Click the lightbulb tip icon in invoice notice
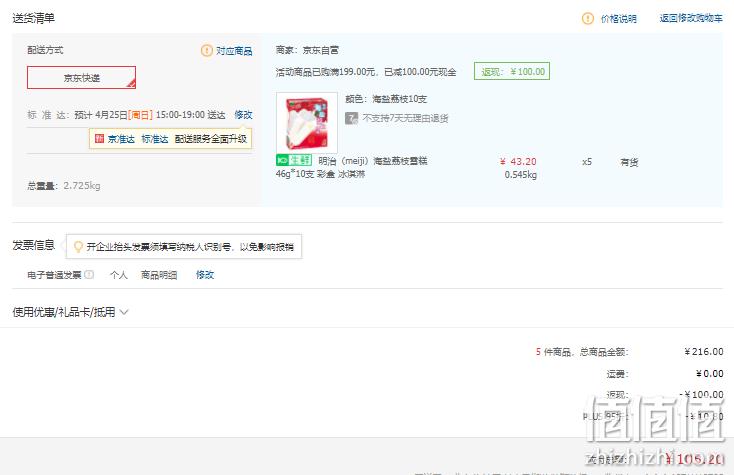 tap(78, 247)
